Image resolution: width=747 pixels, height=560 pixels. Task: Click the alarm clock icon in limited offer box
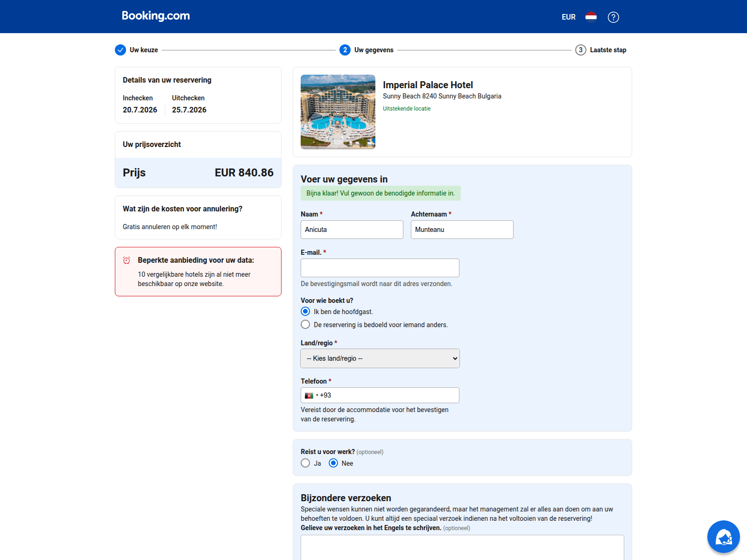click(127, 260)
